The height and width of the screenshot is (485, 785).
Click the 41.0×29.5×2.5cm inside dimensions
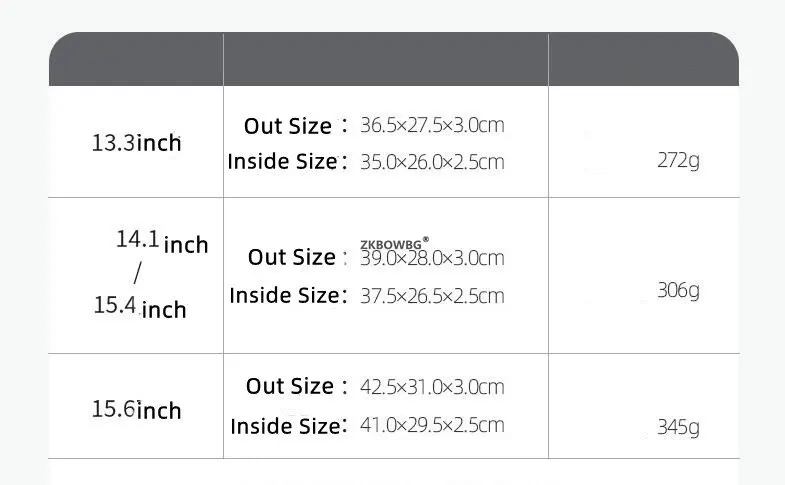(432, 425)
